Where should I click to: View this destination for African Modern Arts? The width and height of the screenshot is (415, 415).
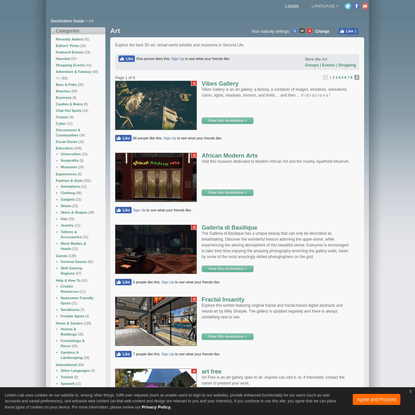pos(227,193)
